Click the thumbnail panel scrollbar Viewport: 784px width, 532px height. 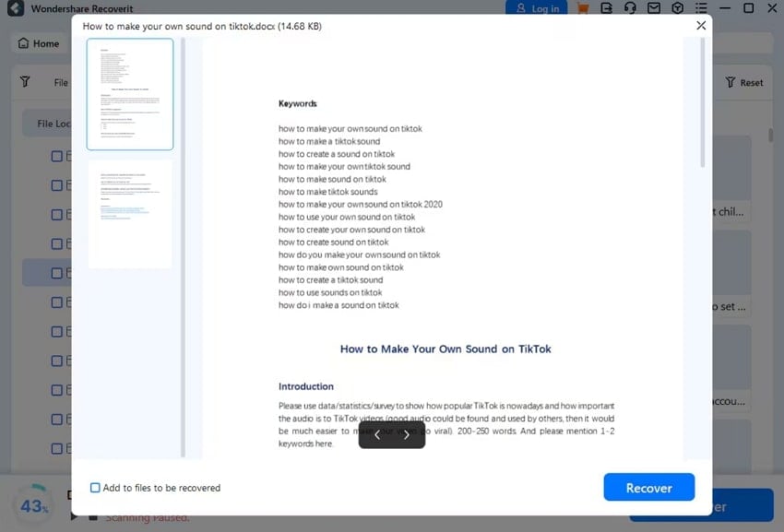[183, 247]
